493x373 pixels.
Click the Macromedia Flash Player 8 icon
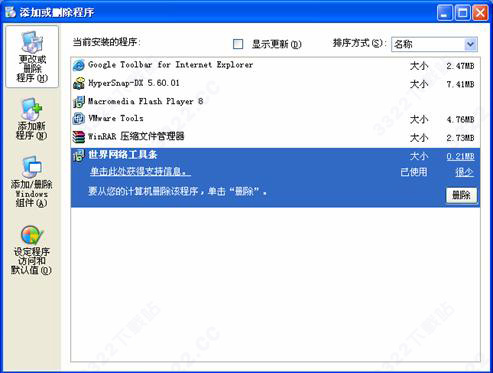79,101
